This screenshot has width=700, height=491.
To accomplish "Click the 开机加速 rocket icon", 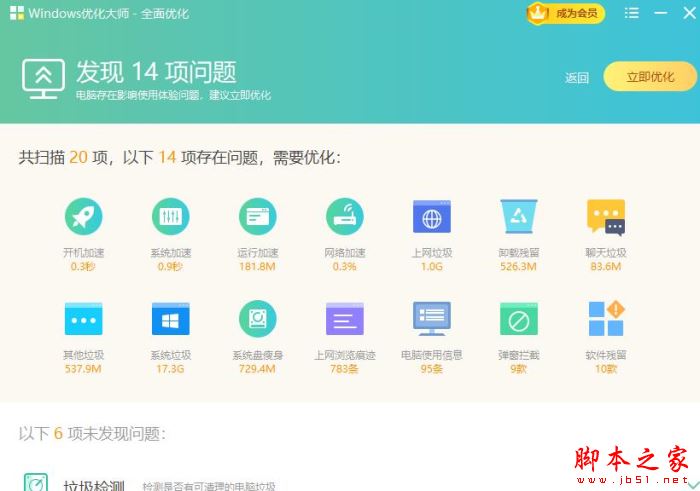I will pyautogui.click(x=83, y=216).
